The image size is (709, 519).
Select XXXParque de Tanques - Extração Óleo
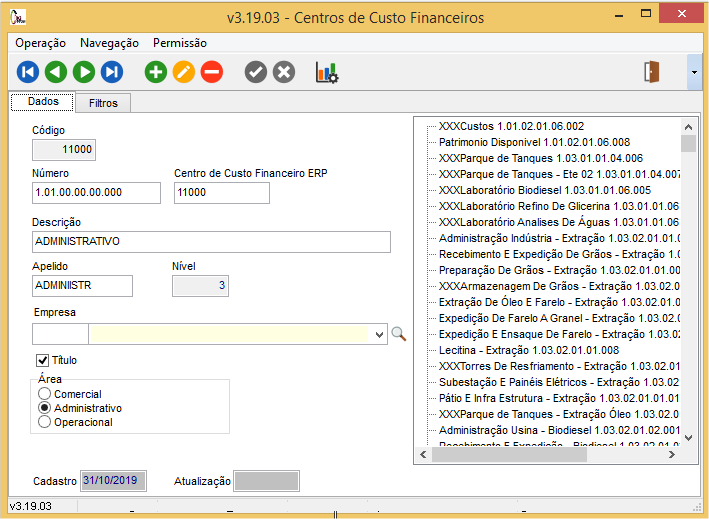click(x=559, y=415)
